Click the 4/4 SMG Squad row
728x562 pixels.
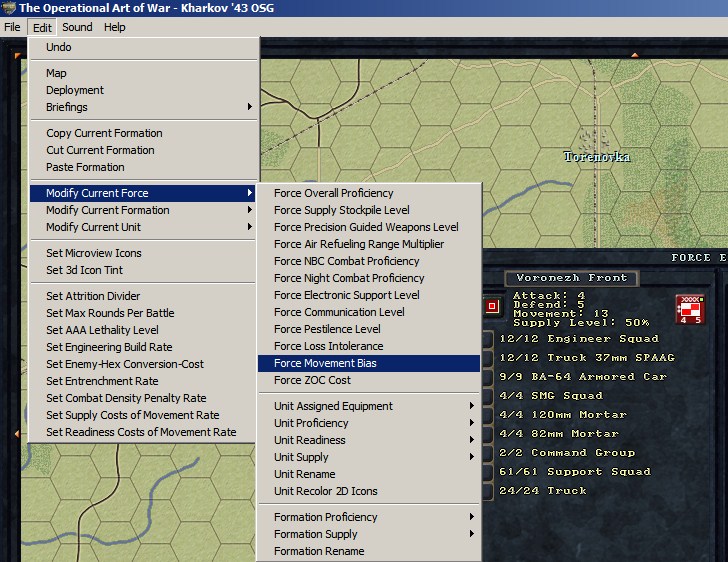pyautogui.click(x=551, y=396)
